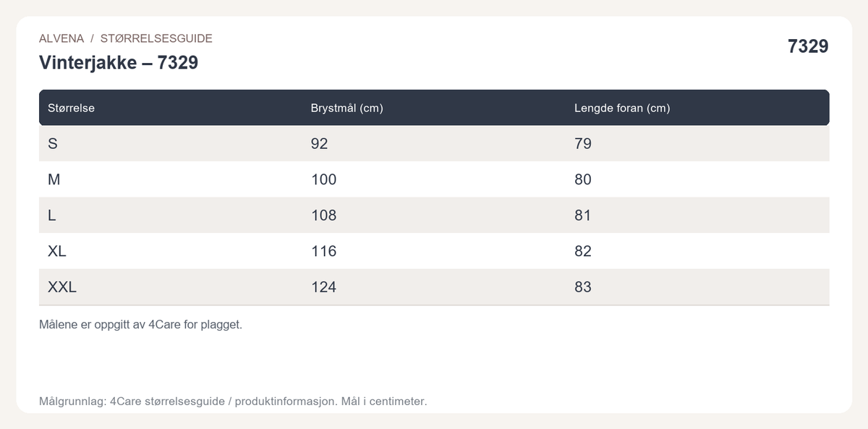Open the ALVENA breadcrumb link
868x429 pixels.
click(61, 38)
